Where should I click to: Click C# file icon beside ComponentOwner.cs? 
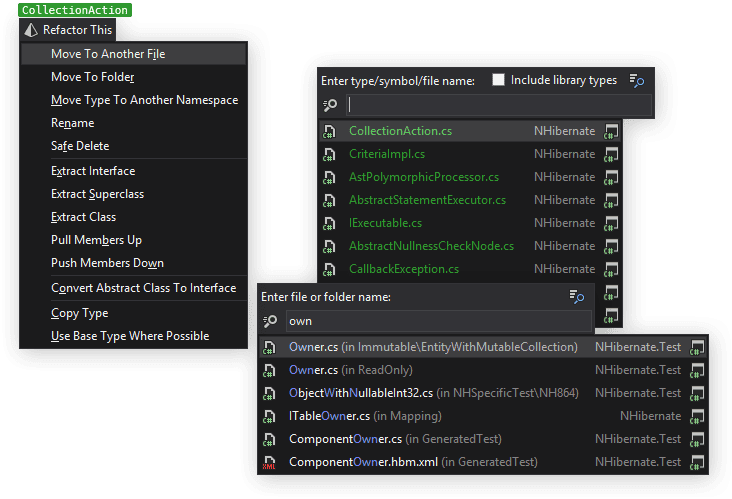[x=269, y=440]
